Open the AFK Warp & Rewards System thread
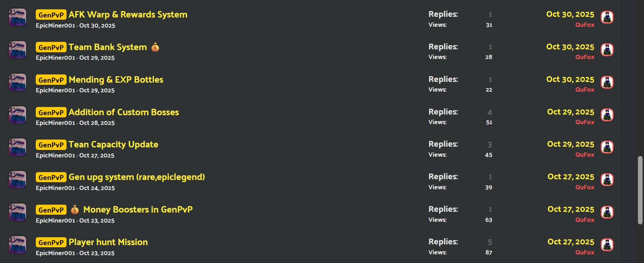This screenshot has width=644, height=263. pos(128,15)
